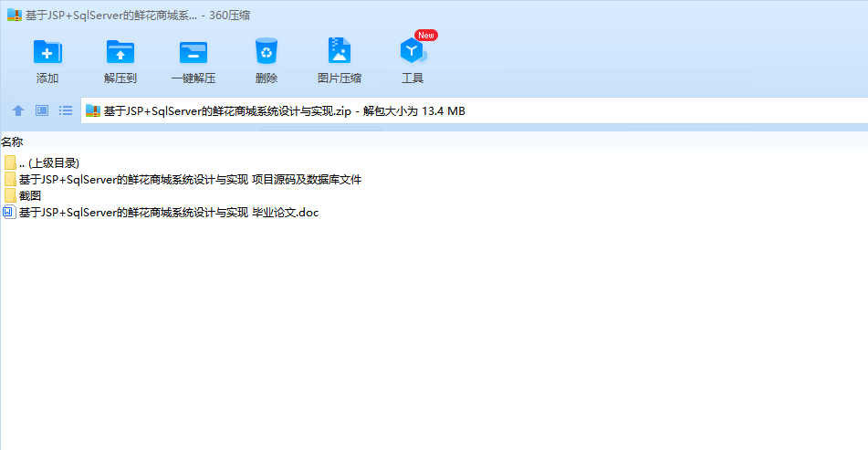Click the window title text 360压缩
868x450 pixels.
pos(229,16)
